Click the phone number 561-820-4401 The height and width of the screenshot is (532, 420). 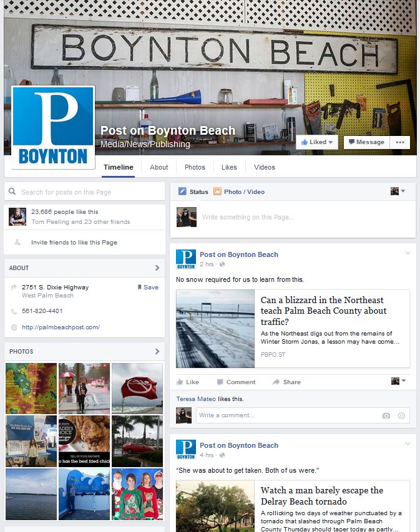tap(42, 311)
